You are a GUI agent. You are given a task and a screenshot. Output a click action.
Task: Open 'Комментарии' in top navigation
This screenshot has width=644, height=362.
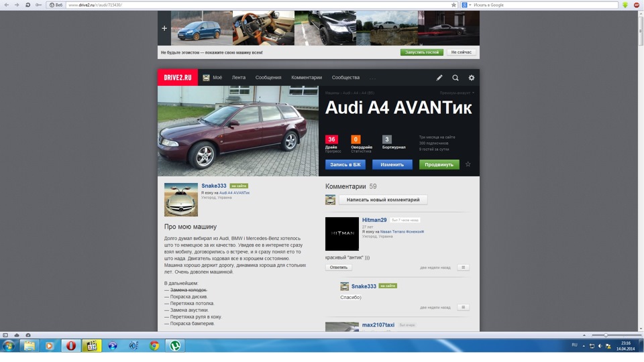[x=307, y=78]
